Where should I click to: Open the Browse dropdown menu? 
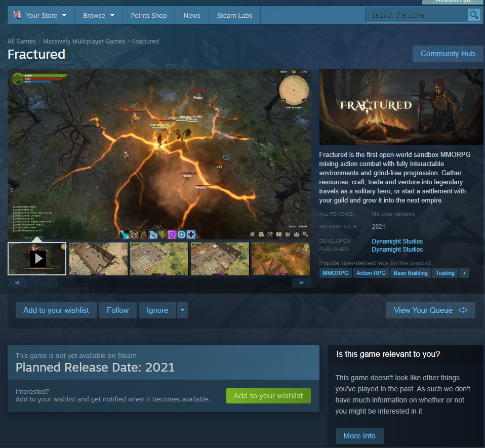(x=99, y=15)
